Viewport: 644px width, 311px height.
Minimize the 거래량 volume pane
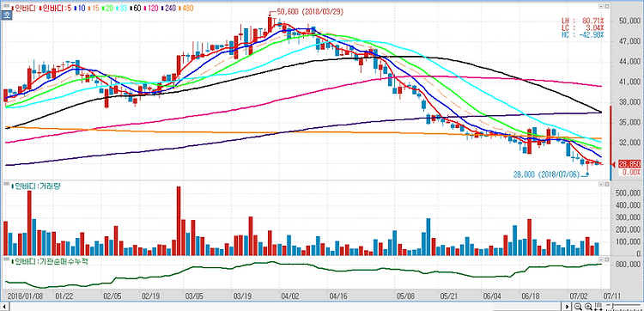601,184
